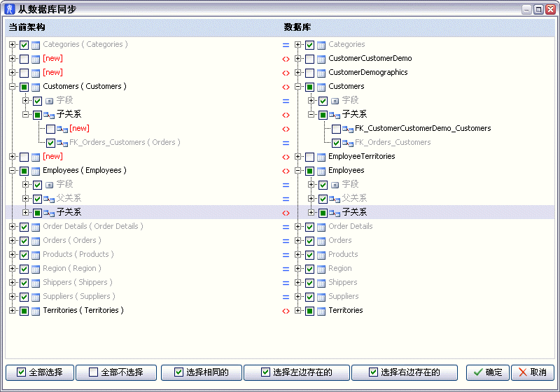Click the 选择相同的 button
Image resolution: width=560 pixels, height=392 pixels.
[202, 372]
